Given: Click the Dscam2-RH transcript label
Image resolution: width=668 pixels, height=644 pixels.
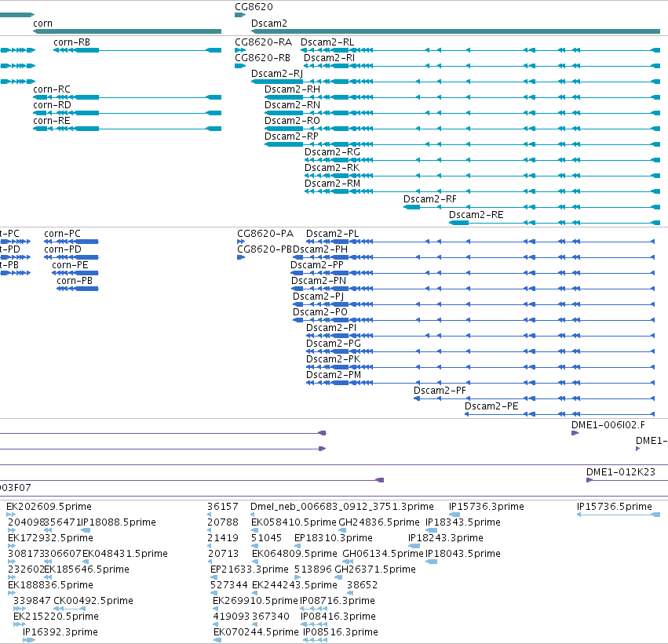Looking at the screenshot, I should point(292,89).
